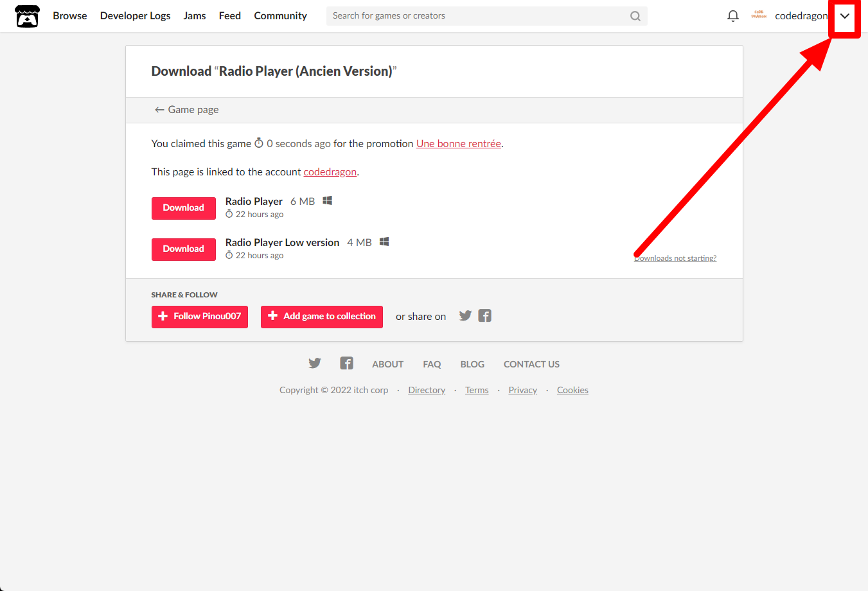Open the ABOUT footer link
This screenshot has height=591, width=868.
(388, 364)
